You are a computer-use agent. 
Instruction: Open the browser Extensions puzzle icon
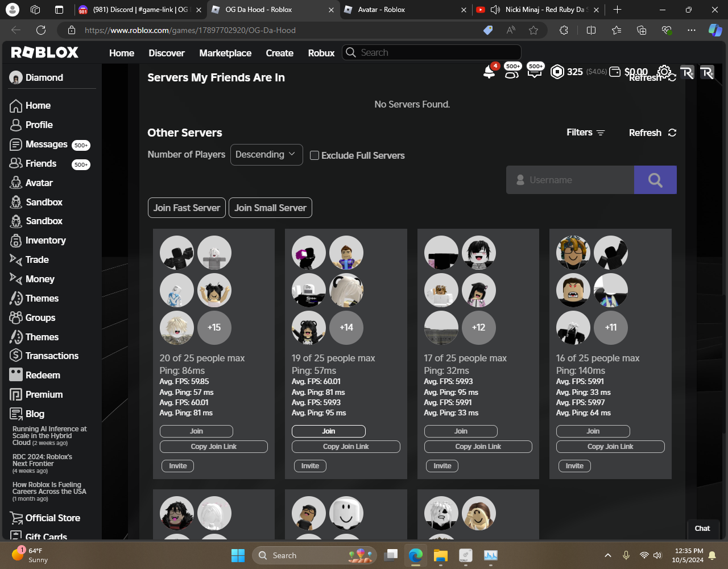click(x=564, y=30)
